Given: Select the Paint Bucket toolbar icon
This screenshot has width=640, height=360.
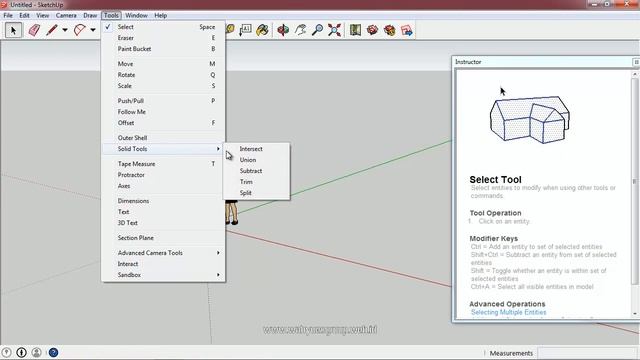Looking at the screenshot, I should click(262, 30).
